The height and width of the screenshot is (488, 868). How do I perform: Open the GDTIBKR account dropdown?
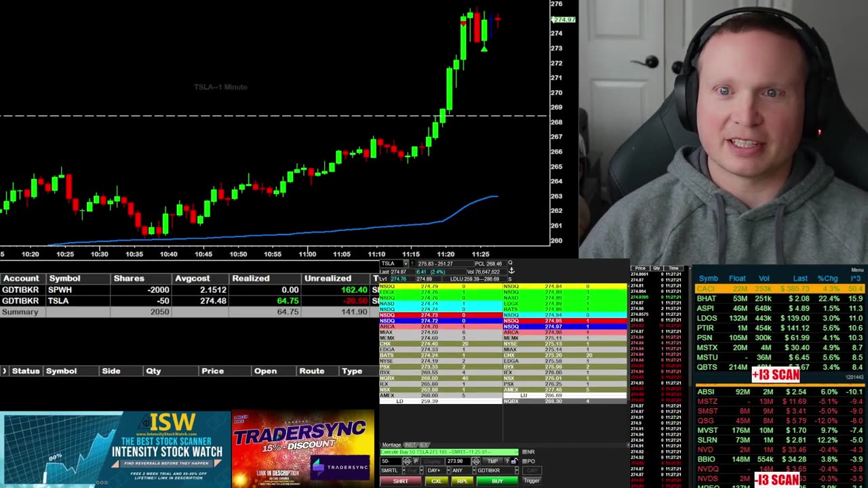pyautogui.click(x=517, y=470)
